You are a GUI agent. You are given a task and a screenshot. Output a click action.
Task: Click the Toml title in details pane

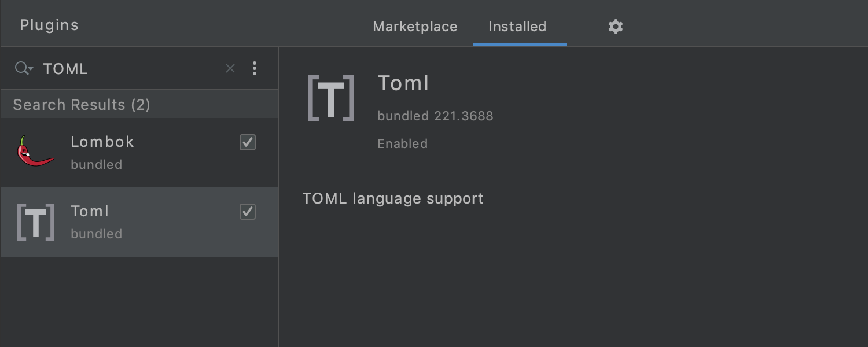click(403, 83)
